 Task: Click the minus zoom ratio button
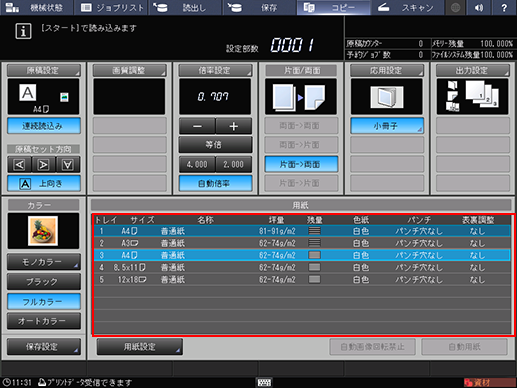pos(197,126)
